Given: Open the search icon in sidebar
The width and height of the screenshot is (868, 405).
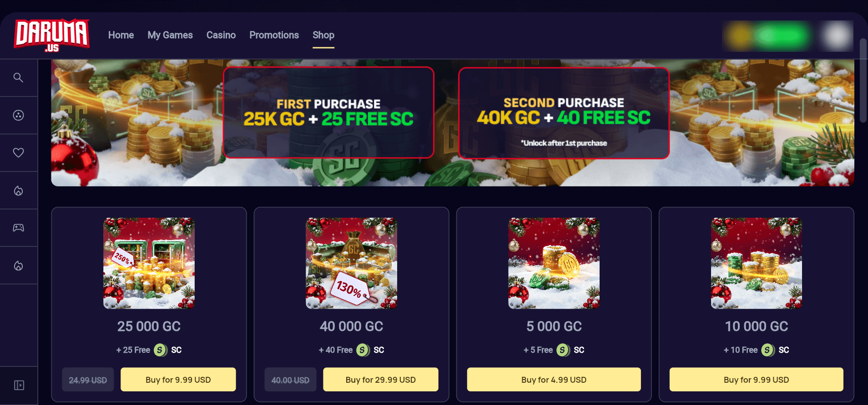Looking at the screenshot, I should click(18, 77).
